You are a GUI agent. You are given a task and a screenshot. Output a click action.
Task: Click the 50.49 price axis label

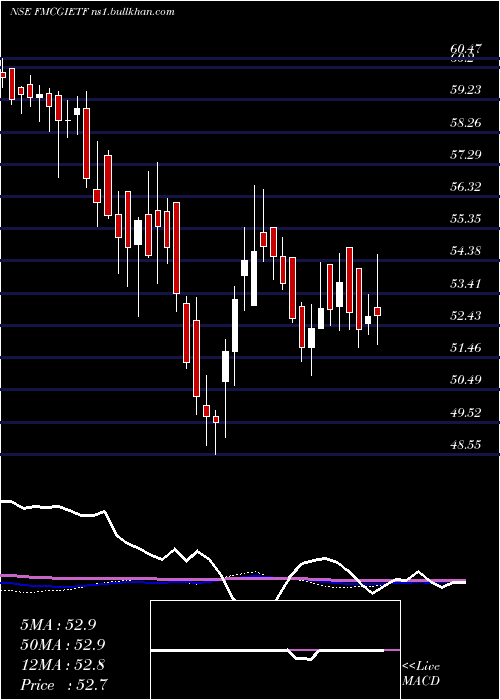(466, 380)
